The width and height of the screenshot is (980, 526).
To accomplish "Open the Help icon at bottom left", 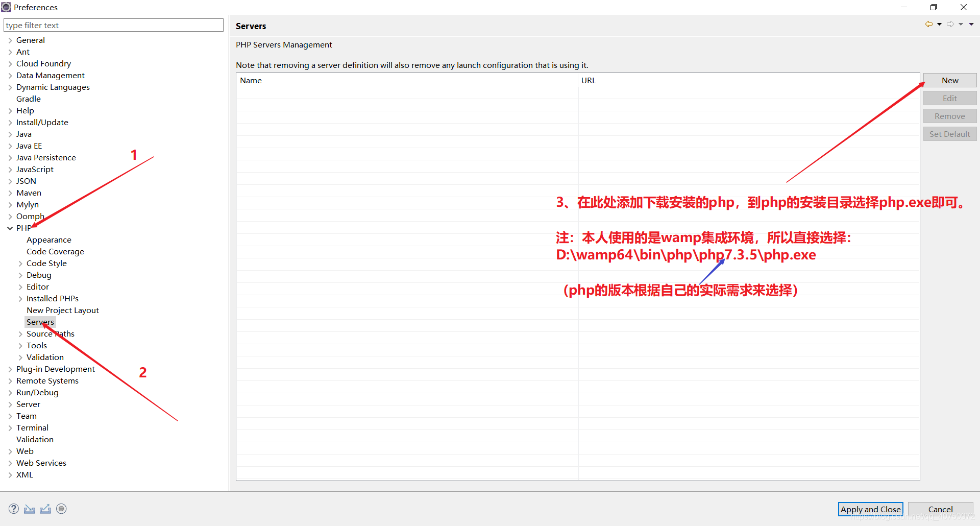I will pos(14,509).
